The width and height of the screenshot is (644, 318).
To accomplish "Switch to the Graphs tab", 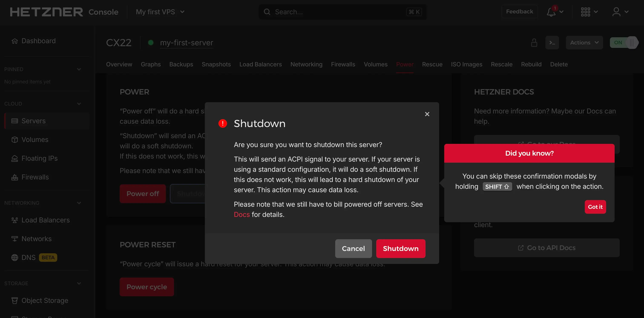I will click(151, 64).
